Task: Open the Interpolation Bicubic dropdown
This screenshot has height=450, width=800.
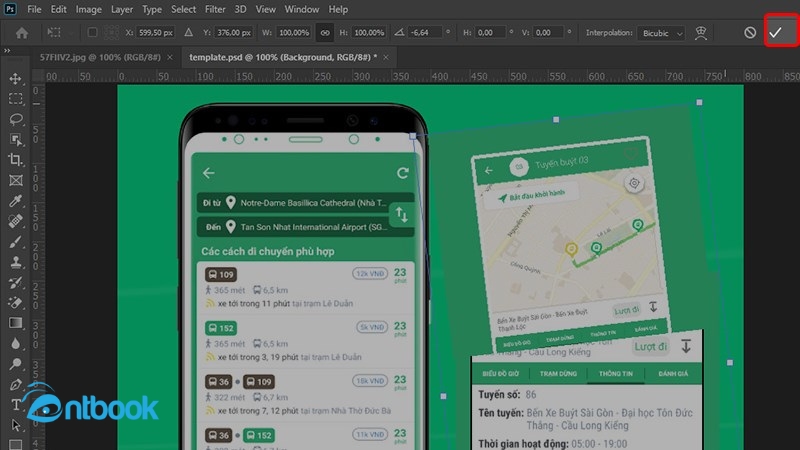Action: 662,33
